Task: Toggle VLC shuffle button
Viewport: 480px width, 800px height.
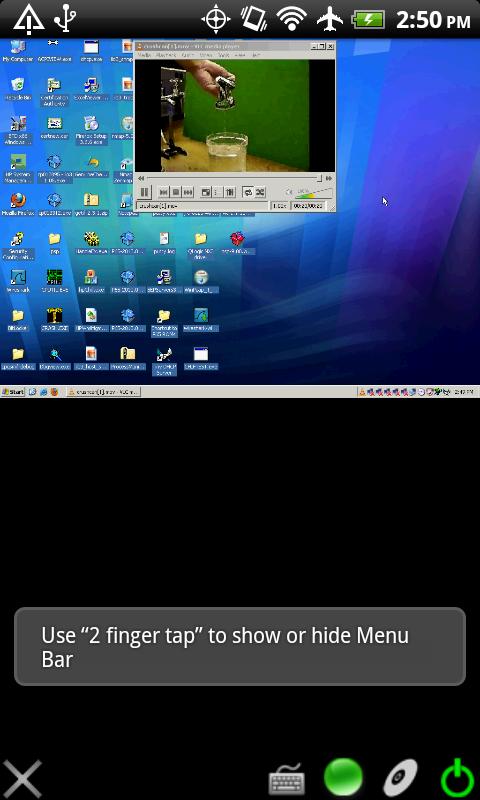Action: pyautogui.click(x=260, y=192)
